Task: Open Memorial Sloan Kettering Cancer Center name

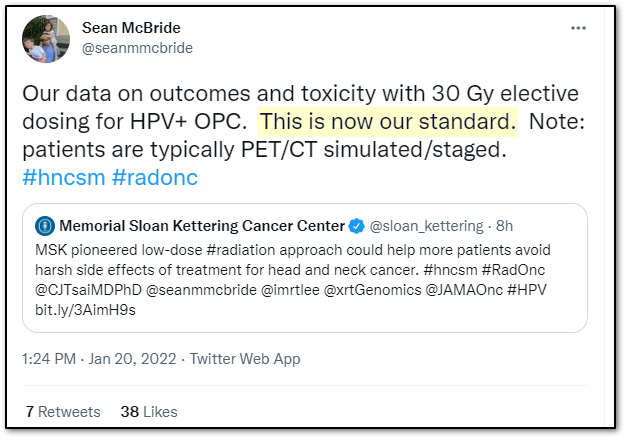Action: [x=202, y=225]
